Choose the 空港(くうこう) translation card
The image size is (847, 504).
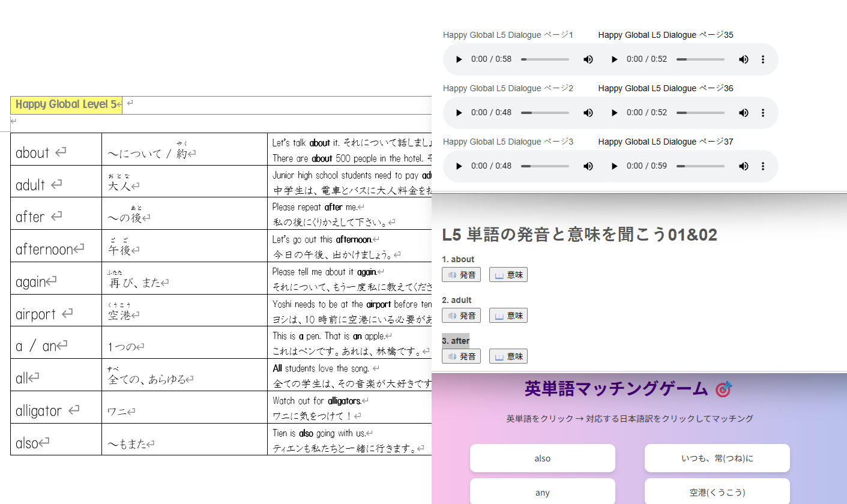click(717, 492)
